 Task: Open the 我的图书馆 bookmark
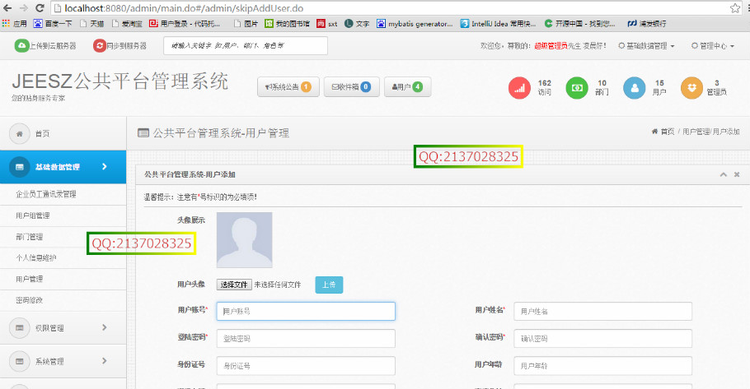pos(287,23)
